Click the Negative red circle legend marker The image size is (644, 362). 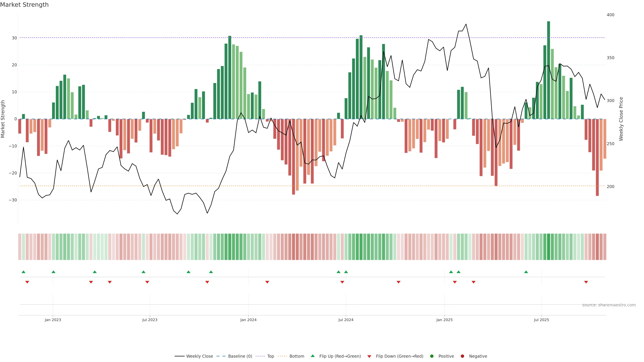click(462, 356)
